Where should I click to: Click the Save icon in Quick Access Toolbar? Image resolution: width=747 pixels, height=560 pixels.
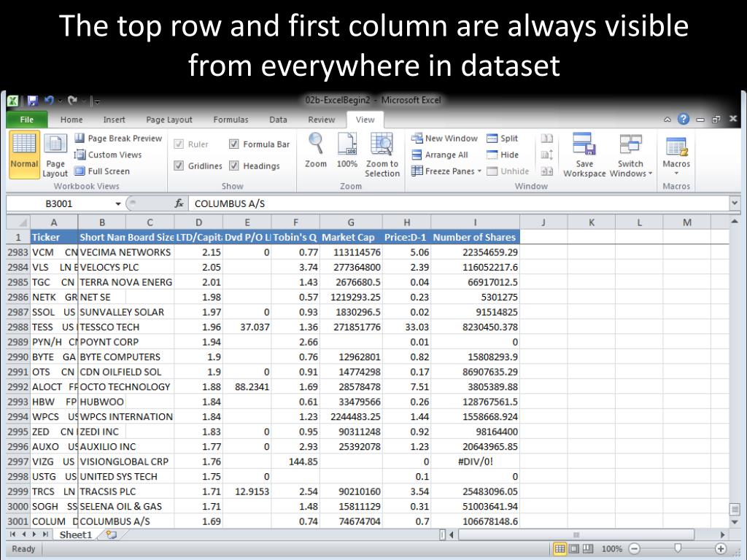coord(32,101)
